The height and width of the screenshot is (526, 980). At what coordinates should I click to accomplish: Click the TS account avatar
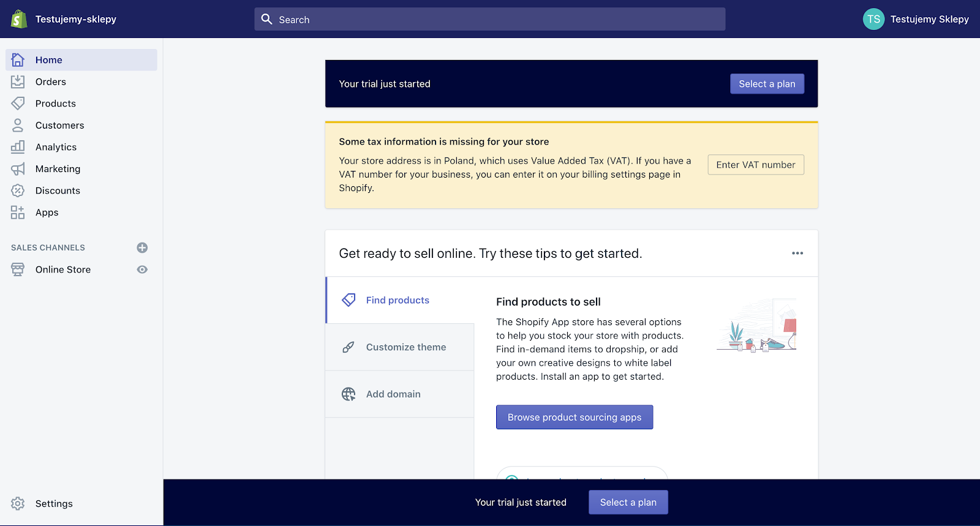[873, 19]
